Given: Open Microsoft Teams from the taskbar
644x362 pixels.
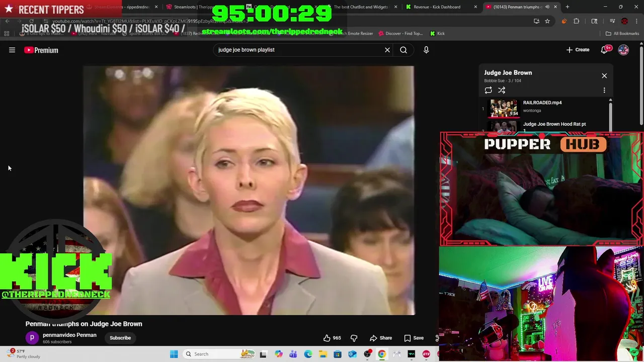Looking at the screenshot, I should coord(293,354).
